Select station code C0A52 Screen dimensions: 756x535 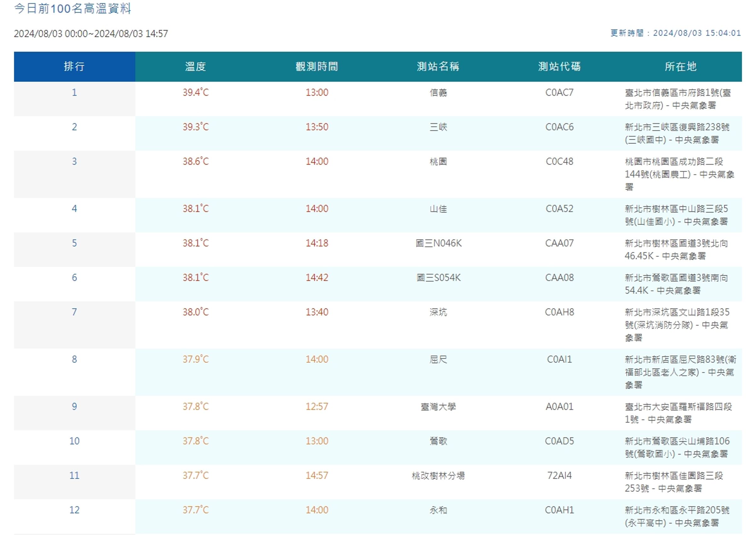click(559, 209)
